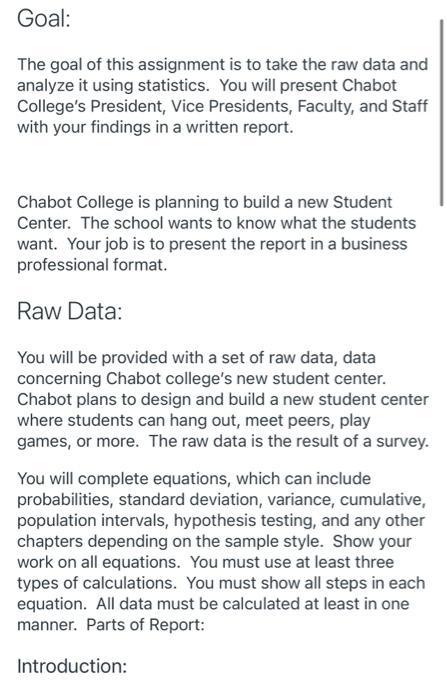447x700 pixels.
Task: Click the Introduction: heading
Action: pos(72,666)
